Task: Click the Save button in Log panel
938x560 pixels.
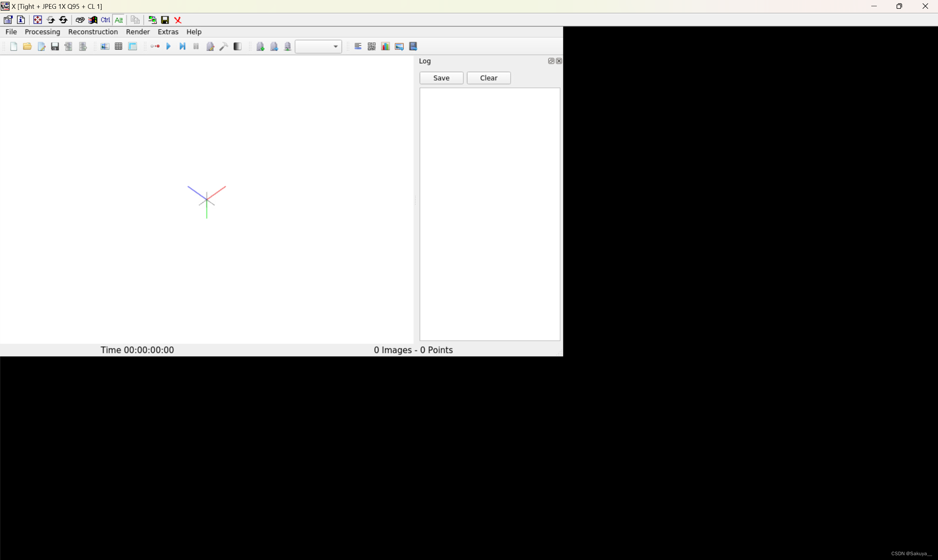Action: coord(441,77)
